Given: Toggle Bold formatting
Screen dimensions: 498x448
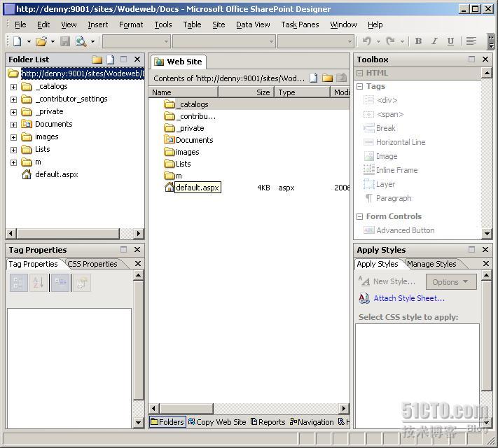Looking at the screenshot, I should pos(418,41).
